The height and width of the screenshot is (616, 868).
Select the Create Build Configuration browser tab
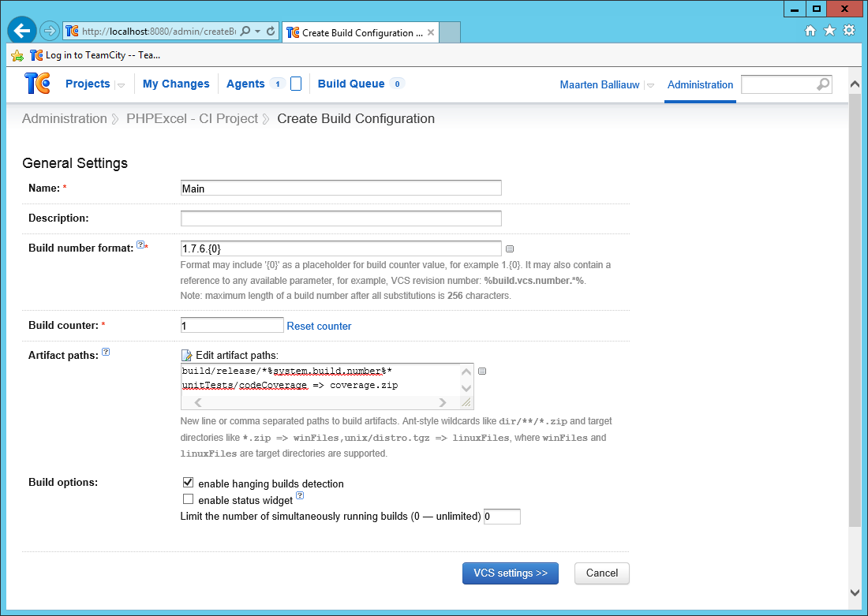(351, 32)
